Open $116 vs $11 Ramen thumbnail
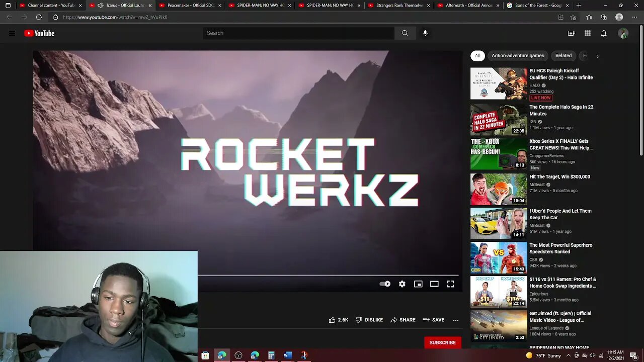This screenshot has width=644, height=362. (499, 292)
